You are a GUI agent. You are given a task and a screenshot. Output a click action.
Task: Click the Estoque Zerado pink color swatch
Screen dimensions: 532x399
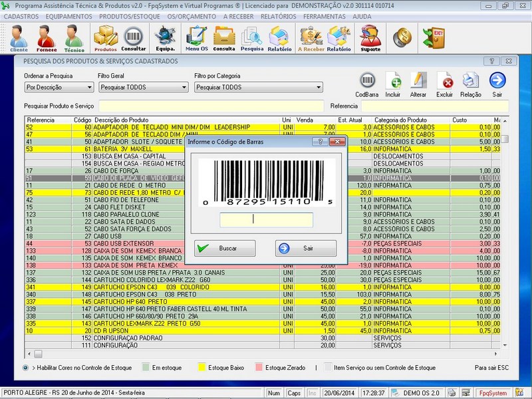pyautogui.click(x=259, y=368)
